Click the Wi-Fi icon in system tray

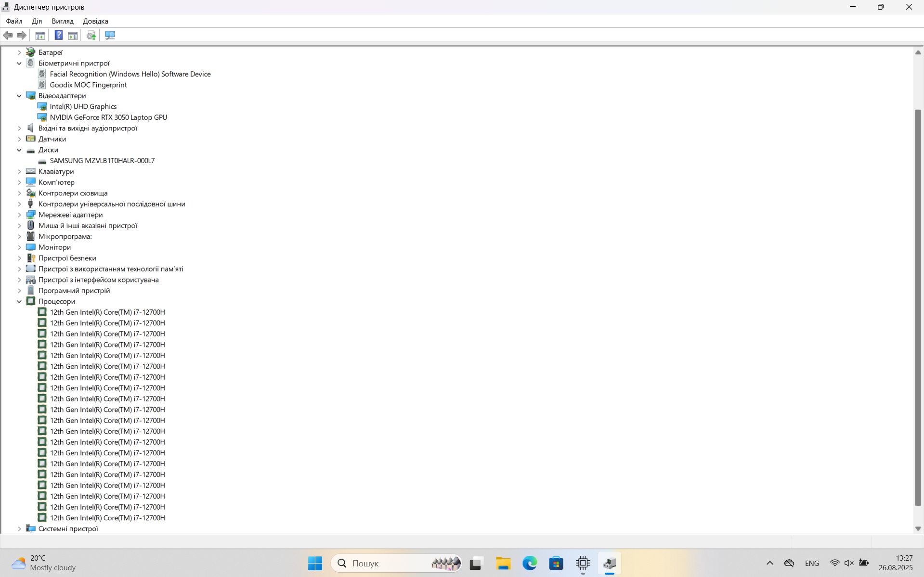point(834,563)
